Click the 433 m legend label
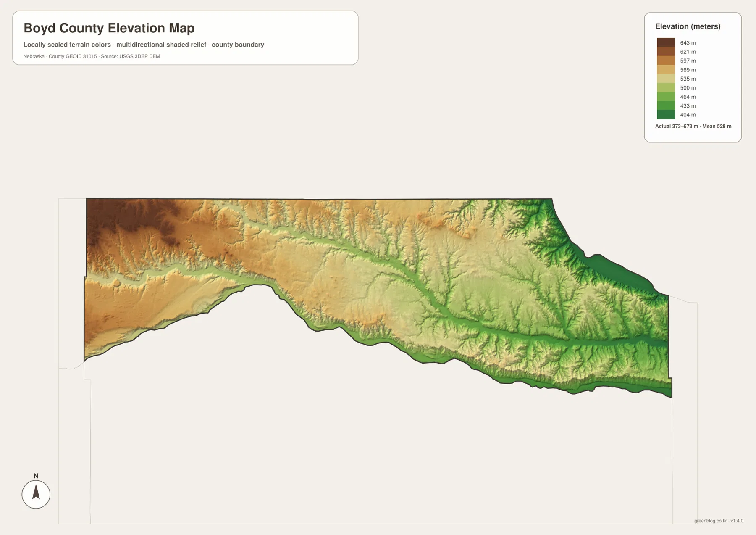 coord(688,106)
